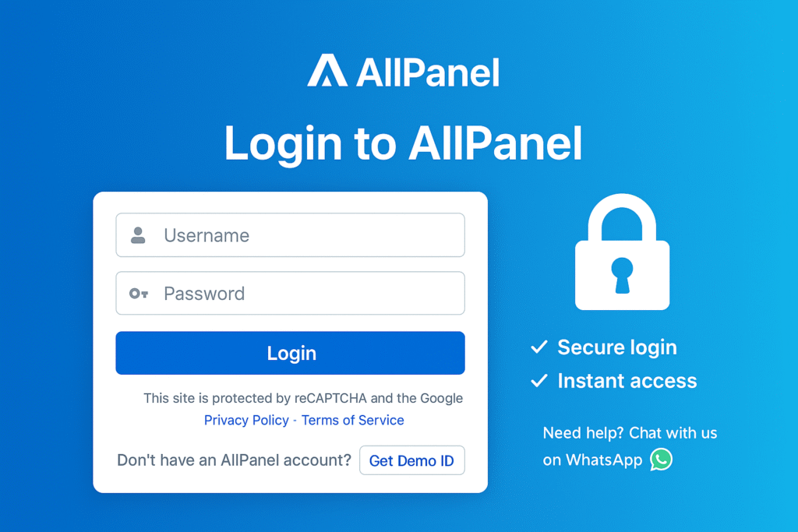Click the Secure login label
798x532 pixels.
pos(618,347)
